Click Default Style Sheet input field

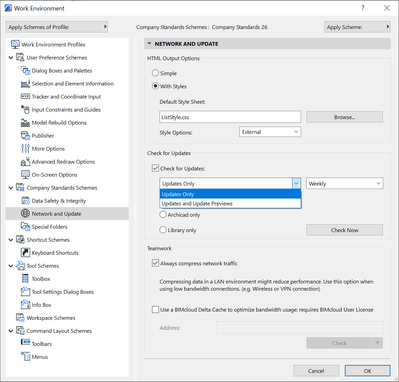tap(230, 117)
